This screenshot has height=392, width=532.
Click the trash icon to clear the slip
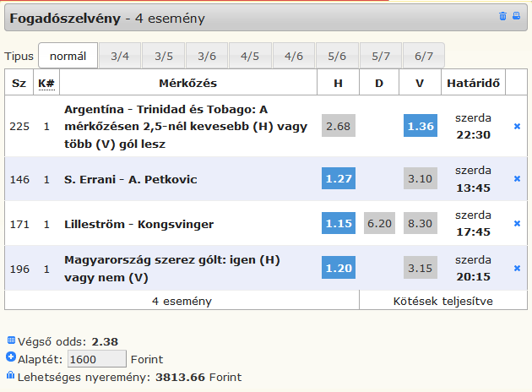503,16
